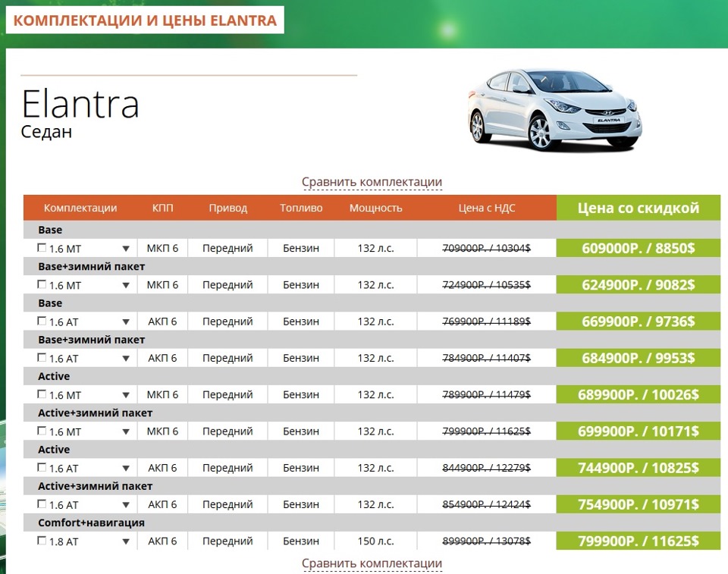This screenshot has height=574, width=728.
Task: Click the discounted price 624900Р. / 9082$
Action: point(639,284)
